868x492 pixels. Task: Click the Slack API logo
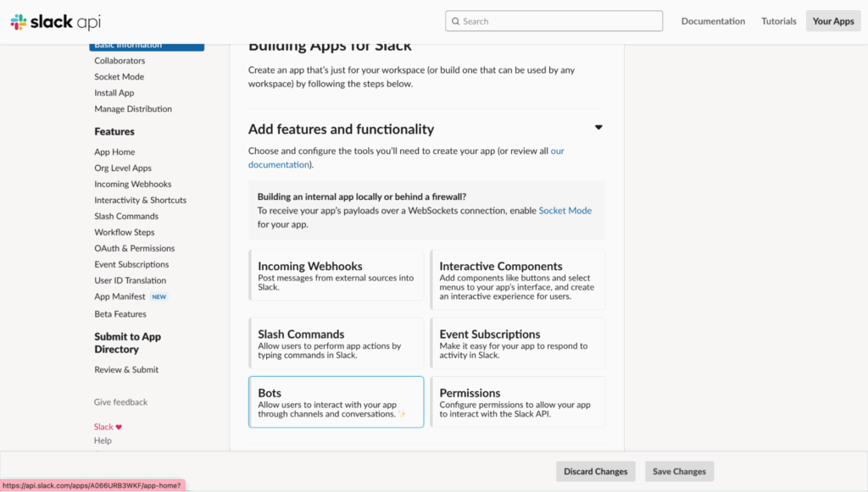click(55, 21)
